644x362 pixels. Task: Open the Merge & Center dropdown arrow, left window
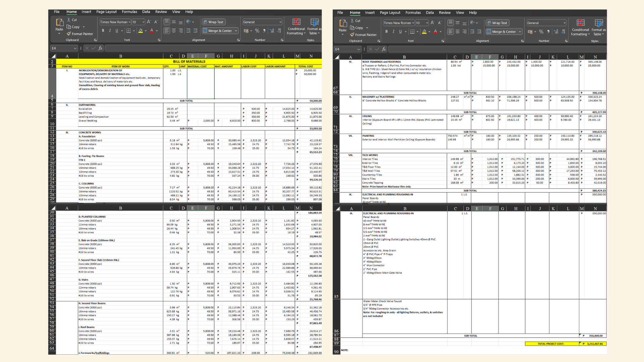[236, 31]
